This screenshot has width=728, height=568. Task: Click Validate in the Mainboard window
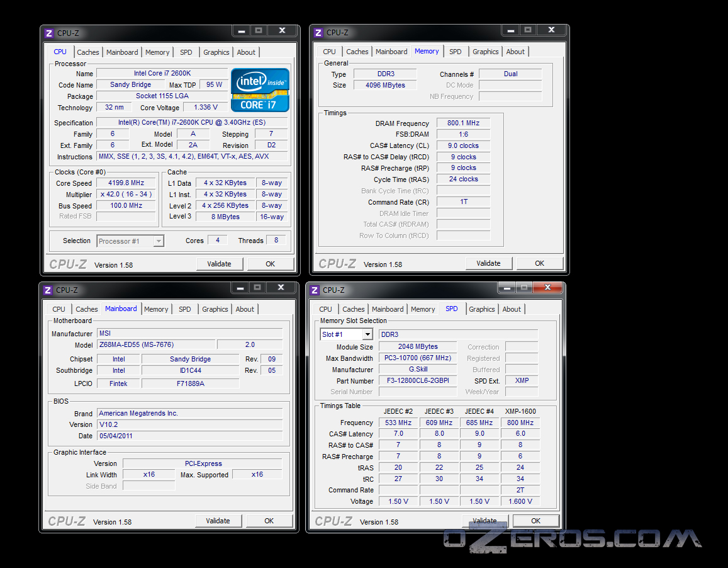tap(218, 521)
